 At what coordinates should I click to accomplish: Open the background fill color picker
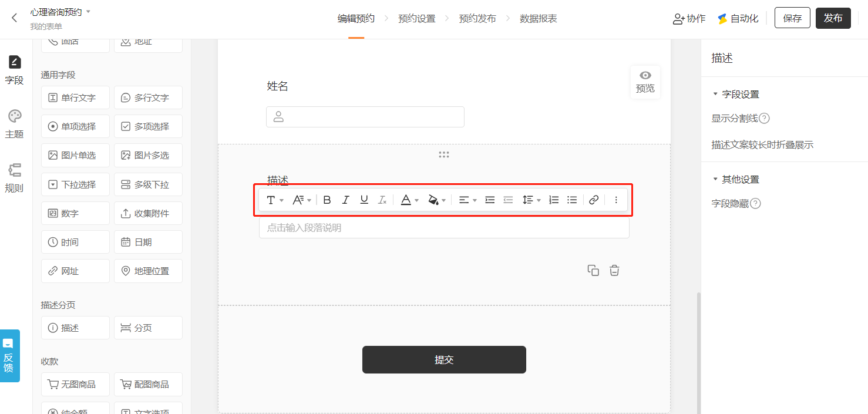point(436,200)
